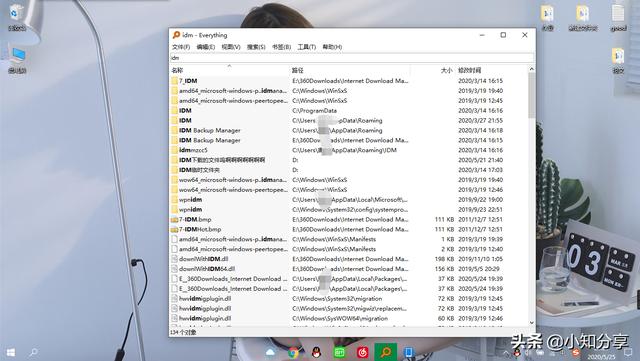
Task: Open the blue phone app on taskbar
Action: (409, 352)
